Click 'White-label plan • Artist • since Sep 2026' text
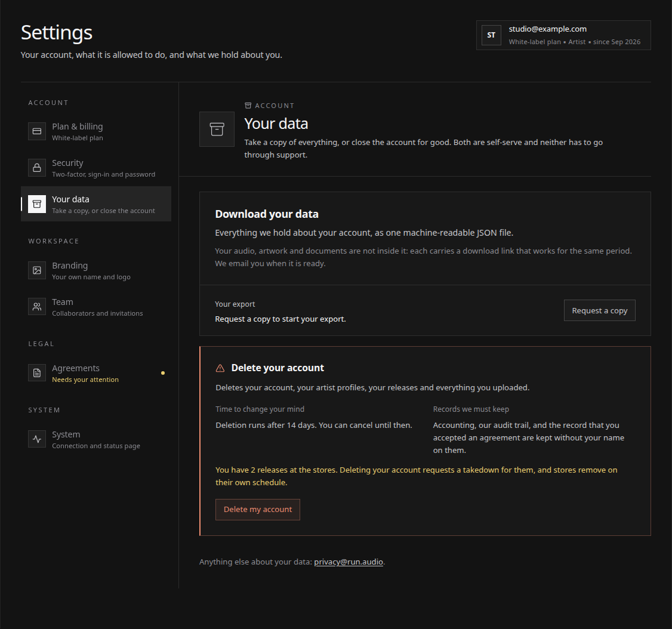This screenshot has height=629, width=672. click(x=575, y=42)
